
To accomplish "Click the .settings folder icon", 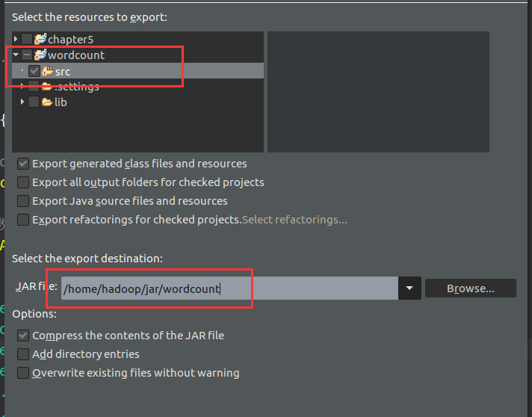I will tap(47, 86).
